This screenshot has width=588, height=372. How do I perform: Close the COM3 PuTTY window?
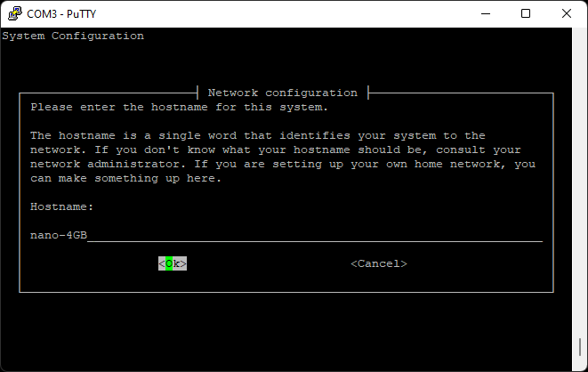coord(567,13)
